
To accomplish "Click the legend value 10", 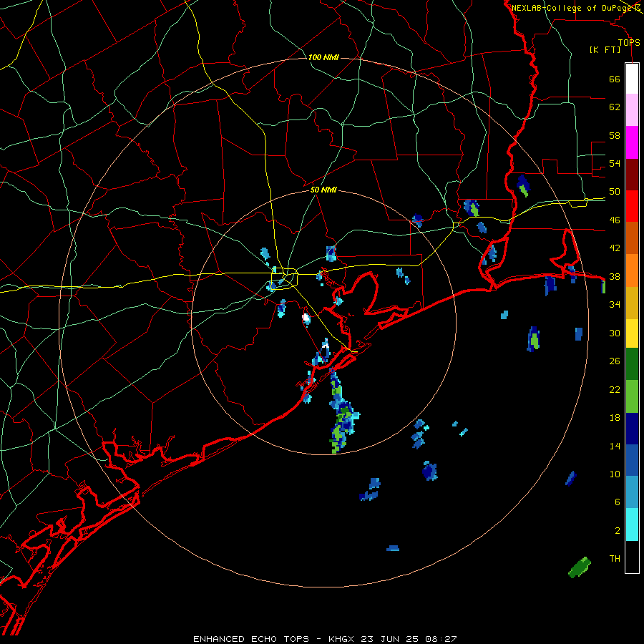I will tap(615, 474).
